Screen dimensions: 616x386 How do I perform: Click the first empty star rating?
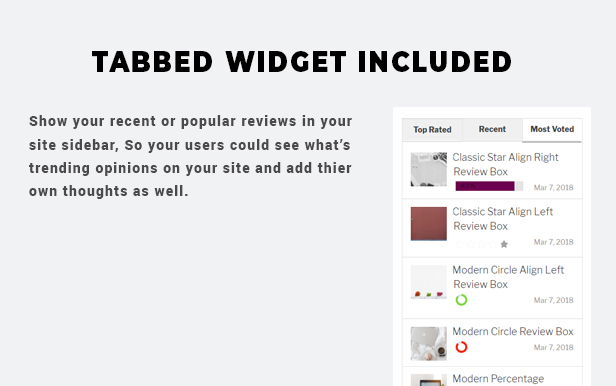click(459, 244)
